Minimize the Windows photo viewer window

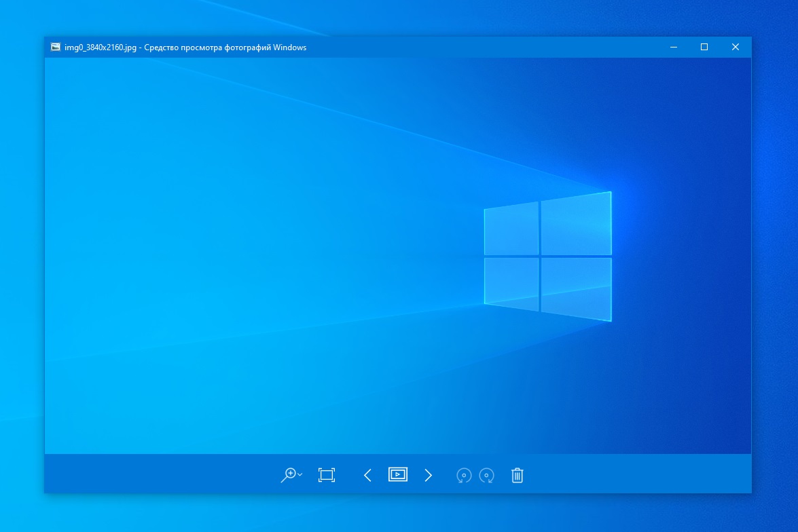[673, 47]
